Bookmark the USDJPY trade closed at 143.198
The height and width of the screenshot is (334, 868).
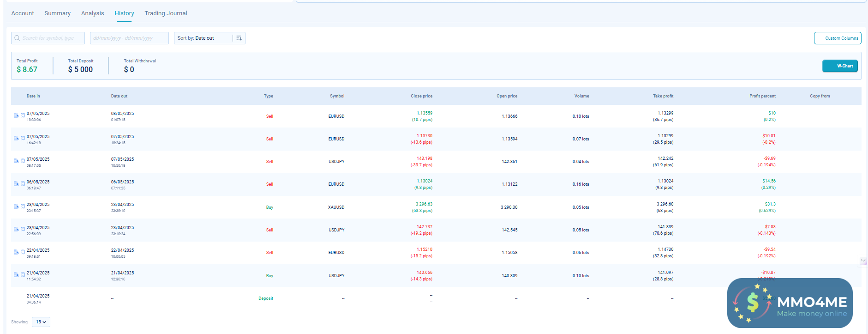coord(23,161)
